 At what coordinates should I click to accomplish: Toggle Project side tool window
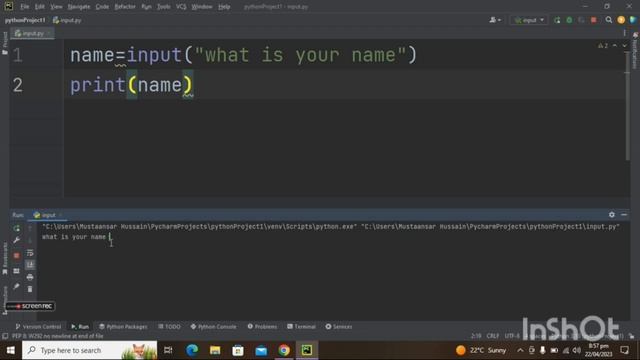coord(5,43)
